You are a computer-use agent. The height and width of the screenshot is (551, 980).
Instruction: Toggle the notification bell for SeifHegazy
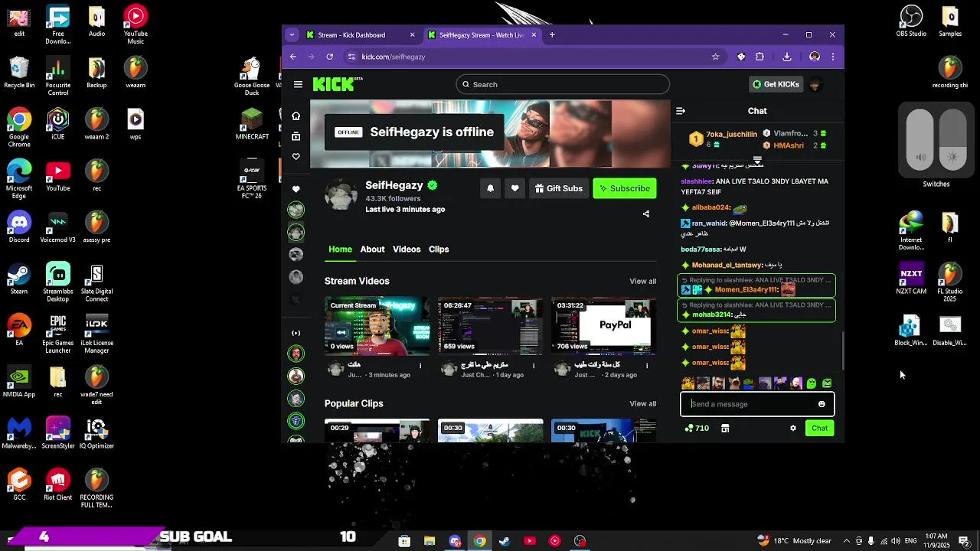click(491, 188)
